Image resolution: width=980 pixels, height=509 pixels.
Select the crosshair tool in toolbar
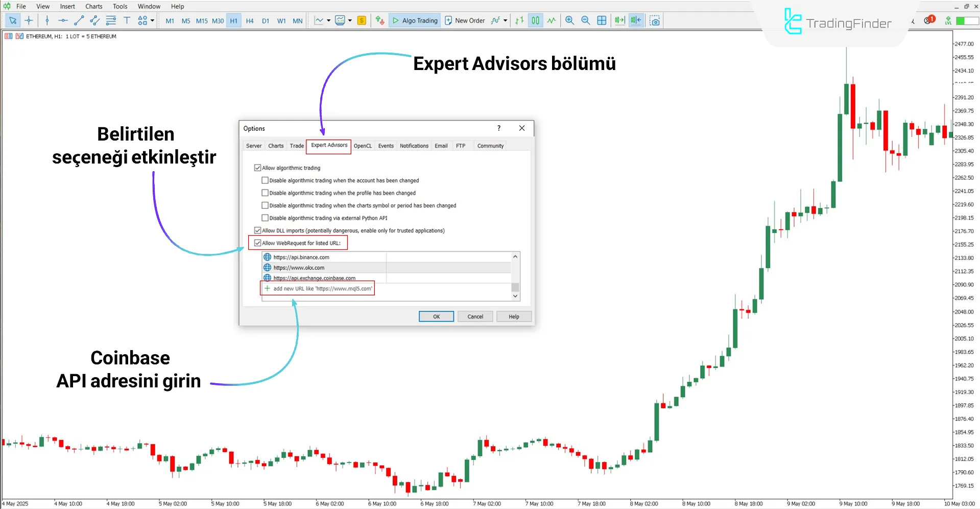pyautogui.click(x=29, y=20)
